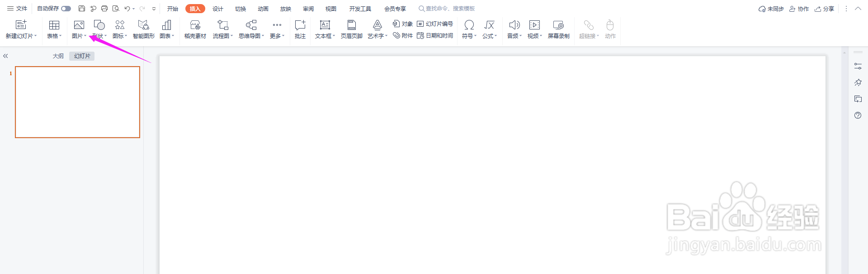The height and width of the screenshot is (274, 868).
Task: Switch to the 视图 tab
Action: [x=331, y=9]
